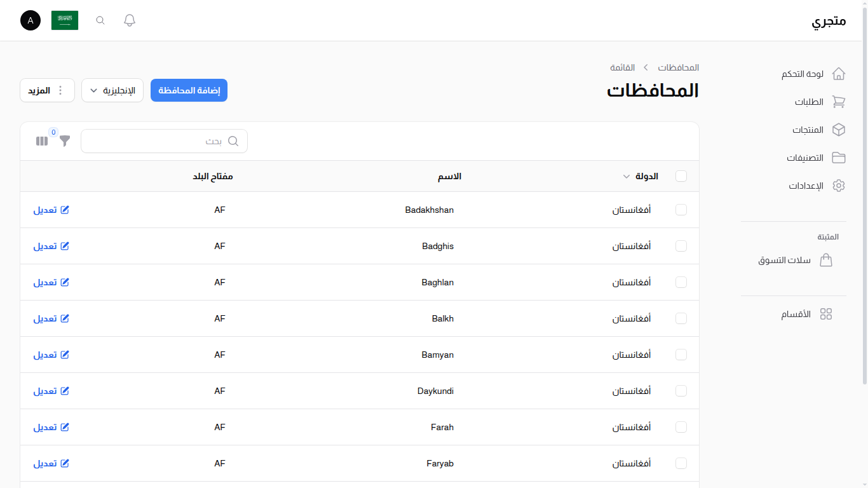Check the checkbox for the Badakhshan row

(681, 210)
